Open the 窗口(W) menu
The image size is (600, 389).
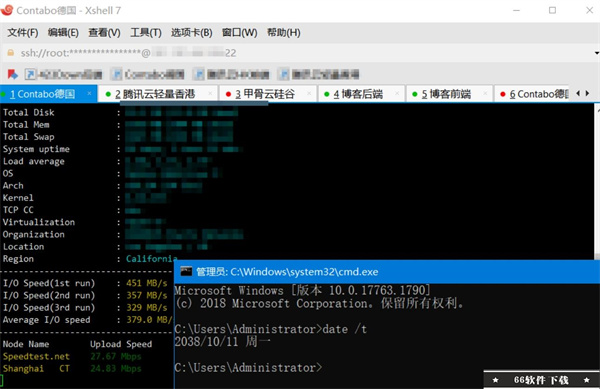click(x=240, y=33)
